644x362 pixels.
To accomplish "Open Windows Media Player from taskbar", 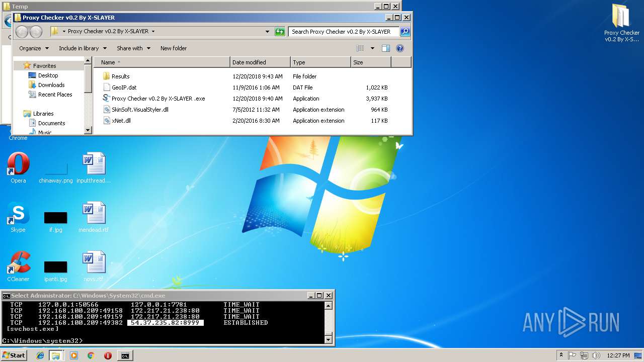I will tap(74, 355).
